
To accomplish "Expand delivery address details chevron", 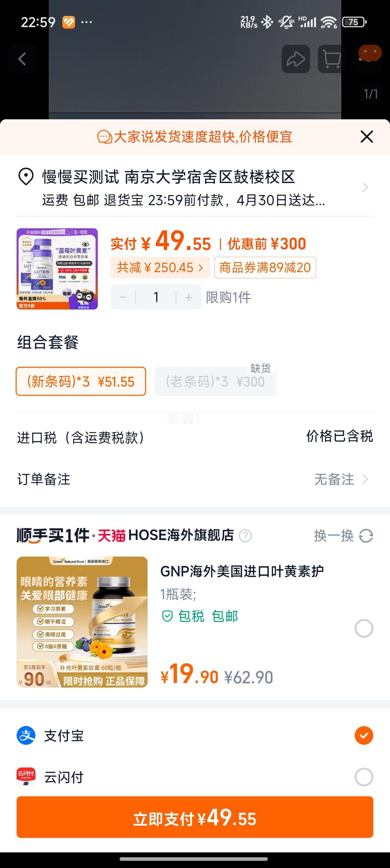I will [365, 187].
